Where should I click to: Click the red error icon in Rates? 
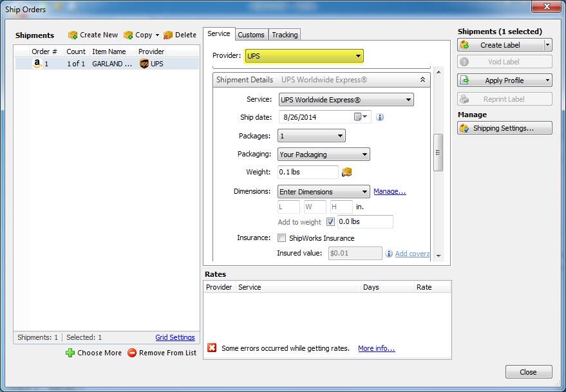(212, 348)
